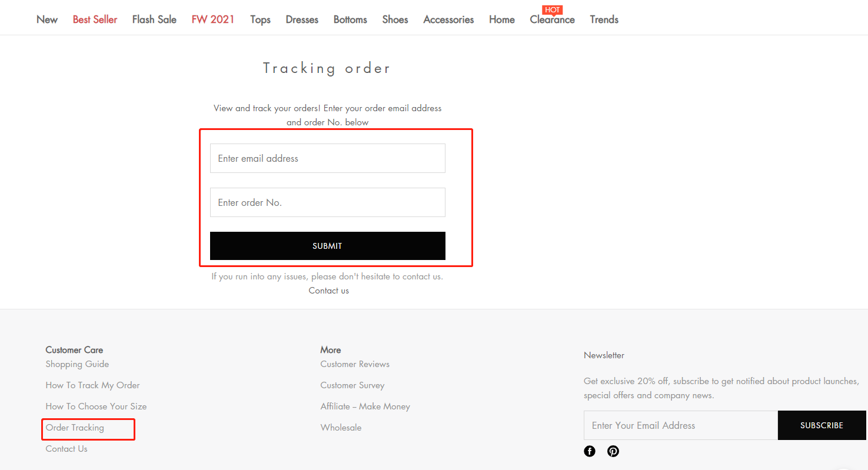Image resolution: width=868 pixels, height=470 pixels.
Task: Follow the Contact us link below form
Action: [x=329, y=291]
